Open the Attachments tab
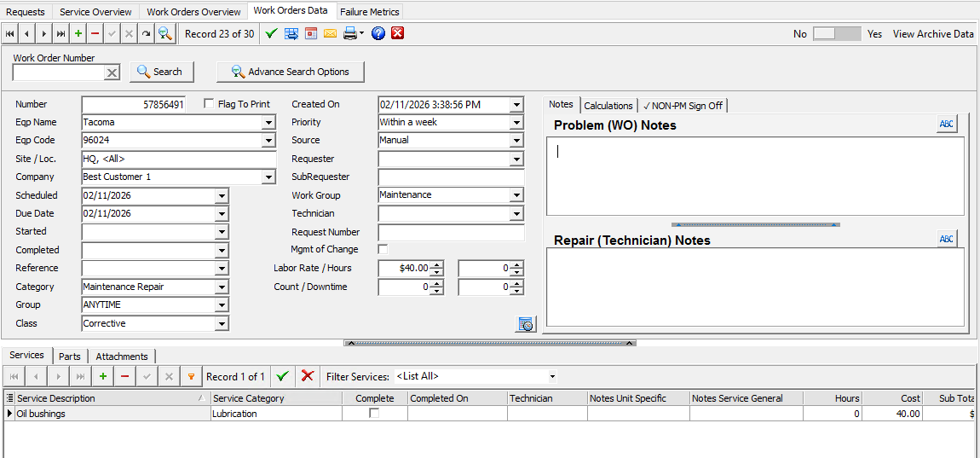This screenshot has width=980, height=458. click(122, 356)
